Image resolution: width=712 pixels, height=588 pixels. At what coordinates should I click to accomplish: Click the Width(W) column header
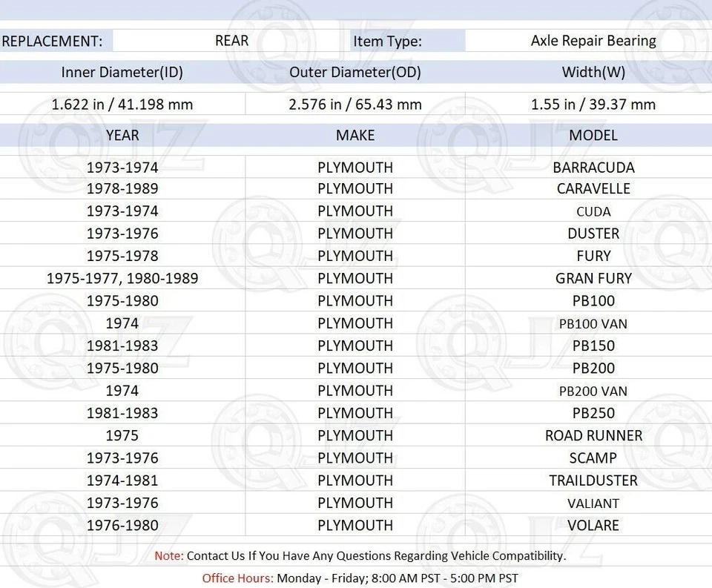[x=593, y=73]
